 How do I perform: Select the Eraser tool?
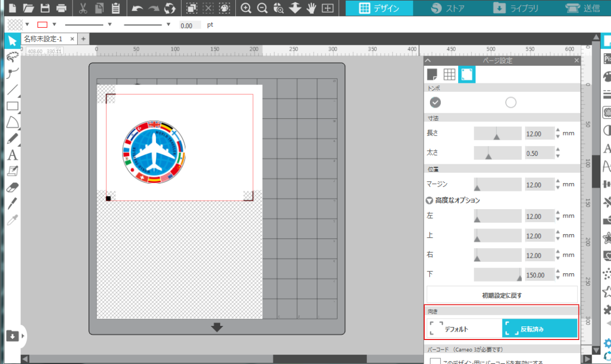click(13, 188)
